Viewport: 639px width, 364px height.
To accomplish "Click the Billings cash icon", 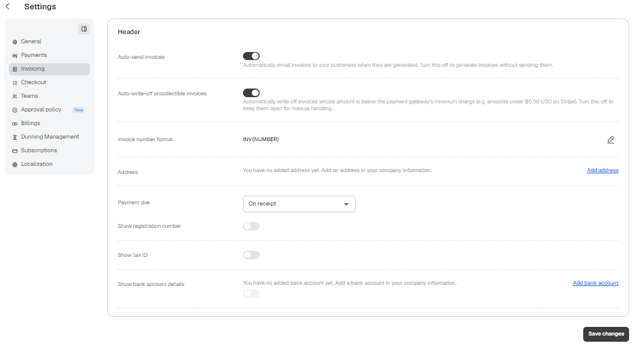I will point(15,123).
